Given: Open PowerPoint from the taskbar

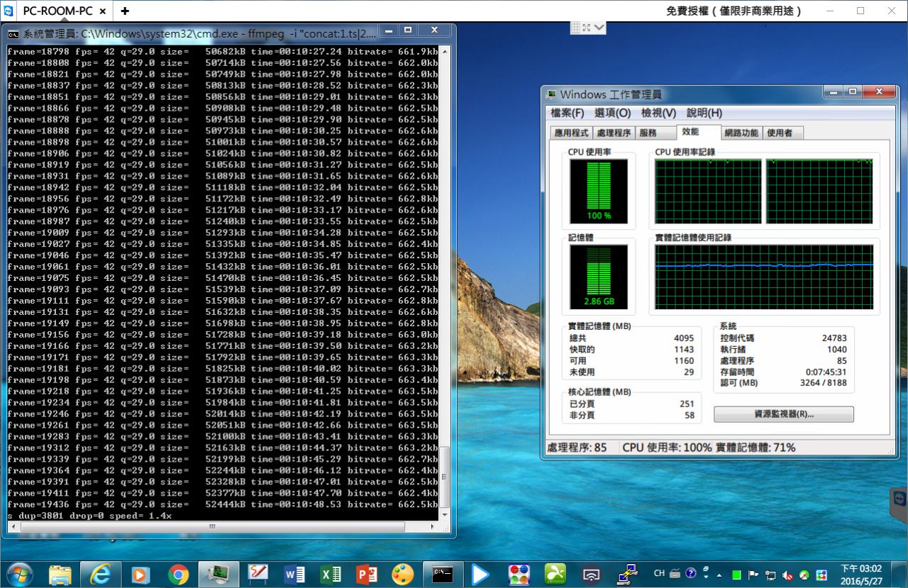Looking at the screenshot, I should (366, 574).
